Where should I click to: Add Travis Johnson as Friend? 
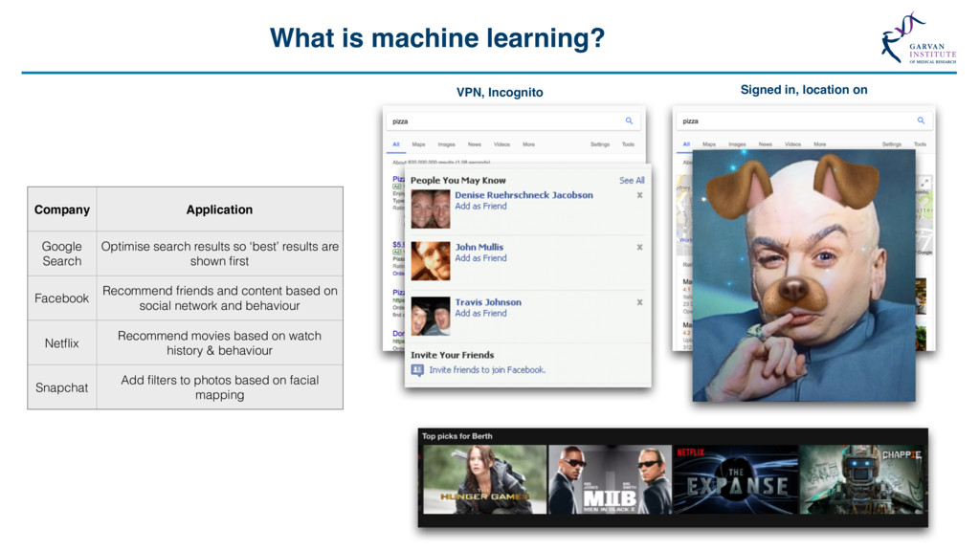click(480, 314)
